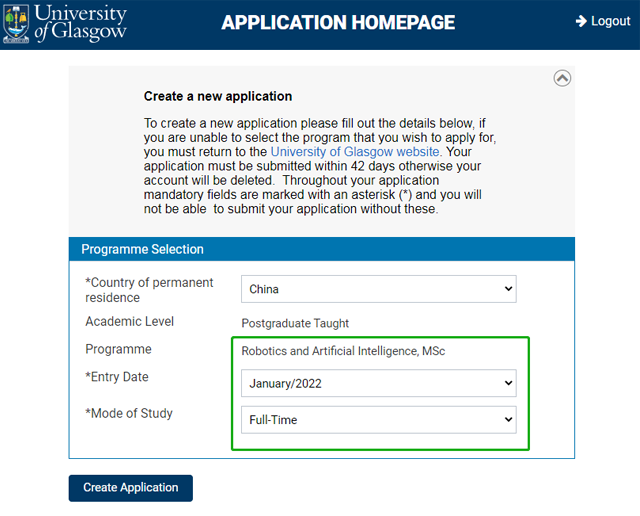640x516 pixels.
Task: Click the Logout arrow icon
Action: pyautogui.click(x=581, y=21)
